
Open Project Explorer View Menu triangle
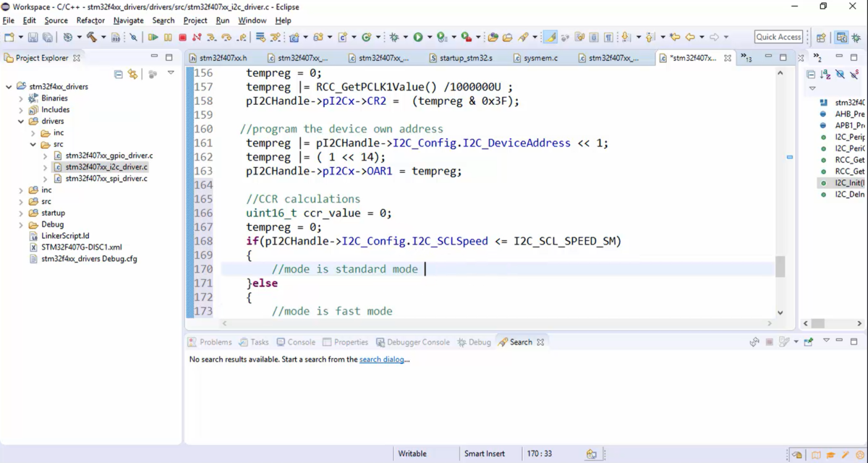[x=171, y=73]
